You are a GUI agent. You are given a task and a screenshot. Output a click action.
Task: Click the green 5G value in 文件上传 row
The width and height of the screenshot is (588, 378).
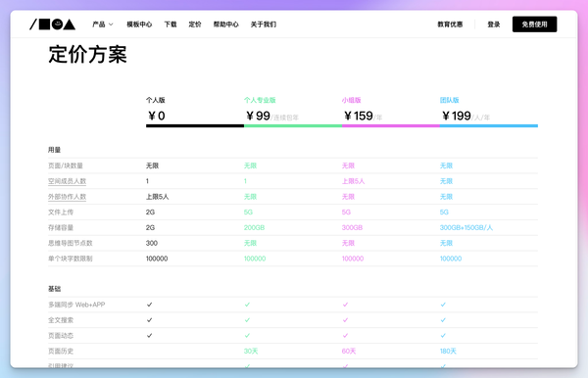(248, 213)
